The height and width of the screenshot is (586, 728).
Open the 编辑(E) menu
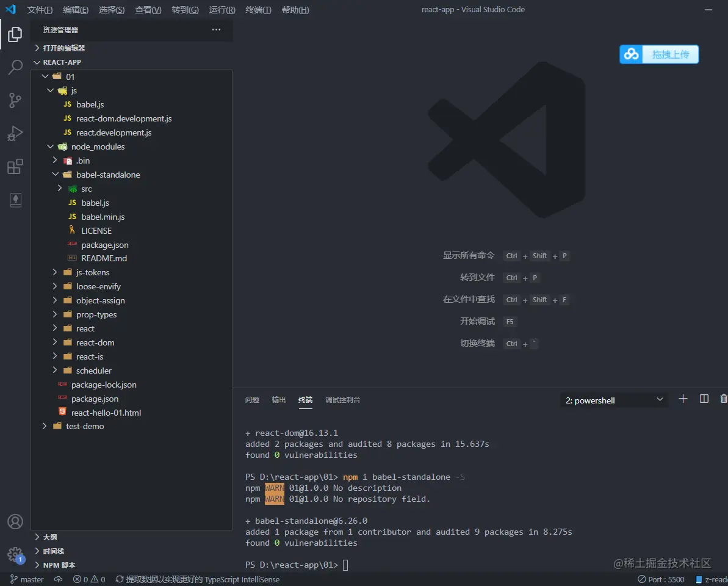pyautogui.click(x=75, y=10)
